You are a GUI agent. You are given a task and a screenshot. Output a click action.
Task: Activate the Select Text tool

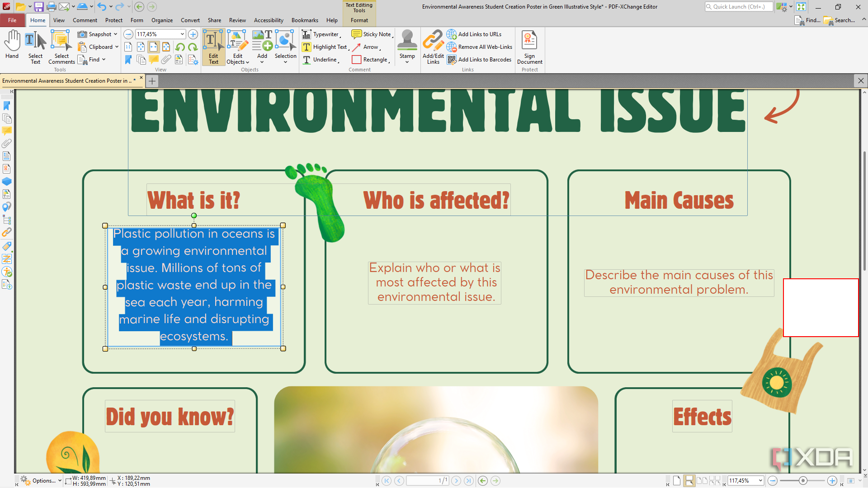35,47
